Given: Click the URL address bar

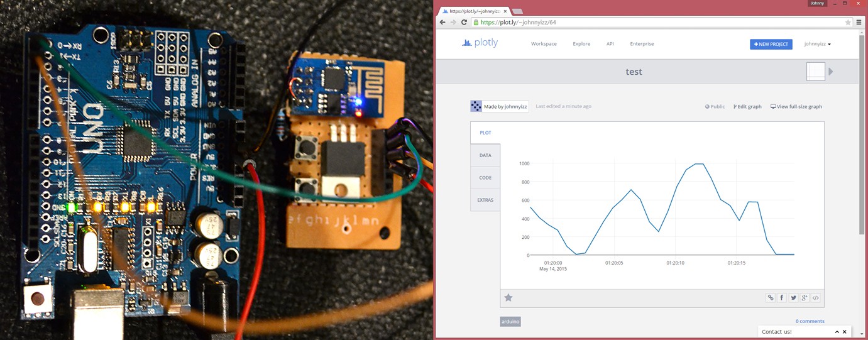Looking at the screenshot, I should [x=660, y=22].
